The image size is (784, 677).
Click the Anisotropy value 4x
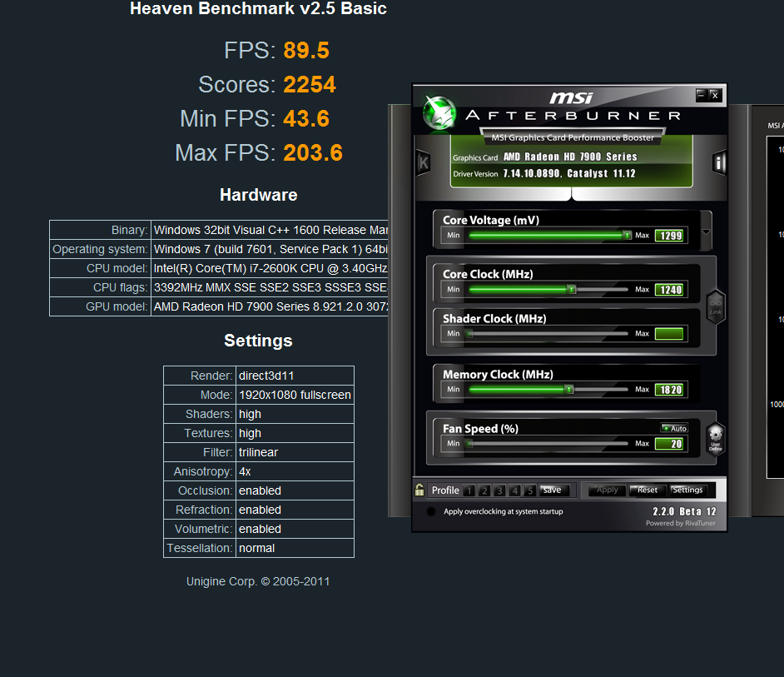click(x=295, y=471)
